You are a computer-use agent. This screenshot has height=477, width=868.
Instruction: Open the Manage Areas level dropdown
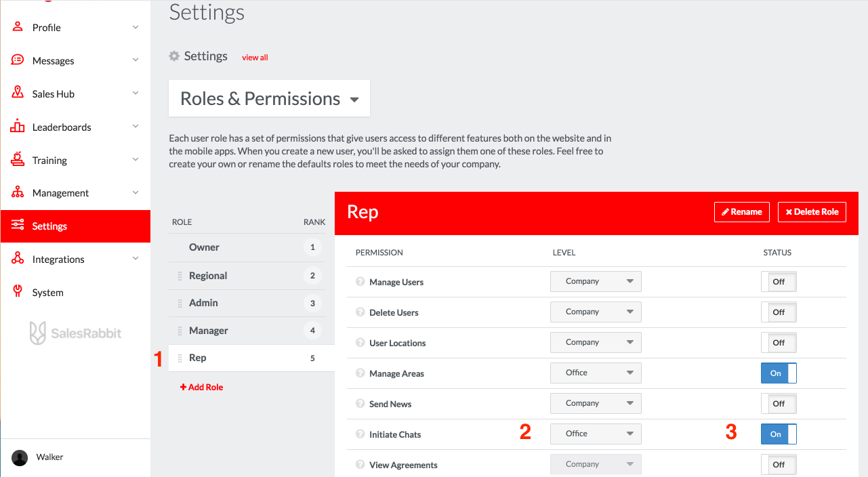(596, 373)
